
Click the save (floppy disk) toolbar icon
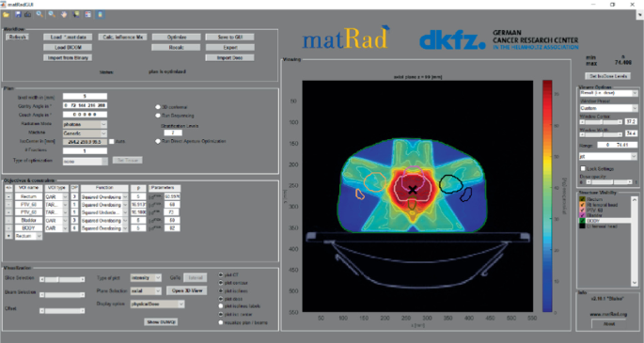tap(18, 15)
